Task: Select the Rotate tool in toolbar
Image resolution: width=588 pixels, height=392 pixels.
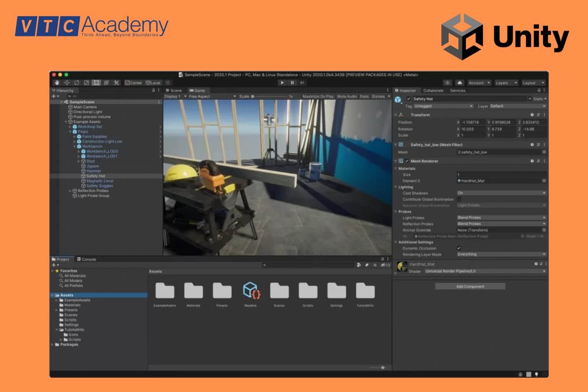Action: point(76,83)
